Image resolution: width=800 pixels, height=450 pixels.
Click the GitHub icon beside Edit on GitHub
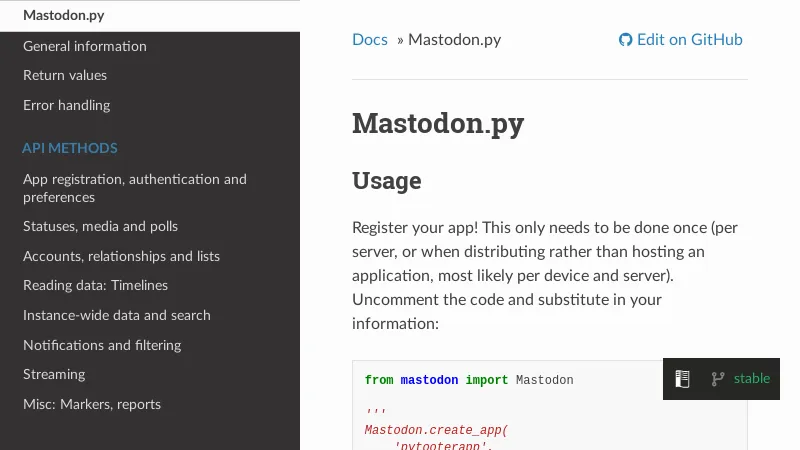625,40
